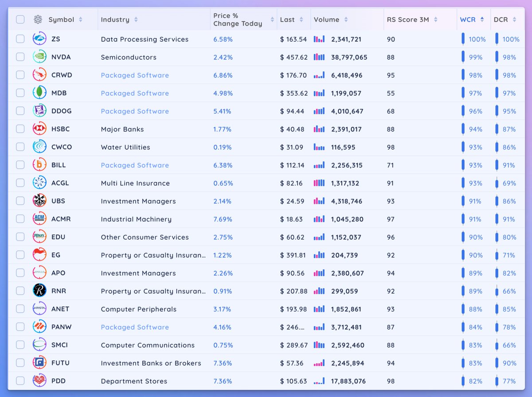Check the box for NVDA row

tap(20, 57)
